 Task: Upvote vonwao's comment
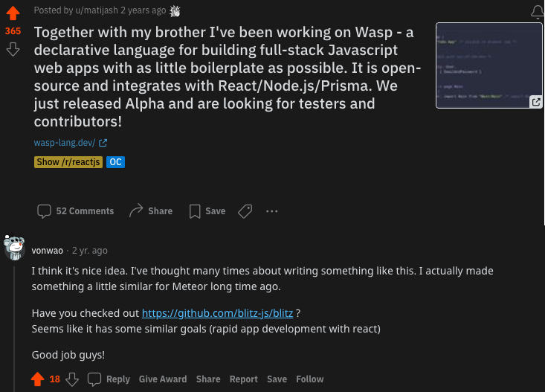[38, 379]
